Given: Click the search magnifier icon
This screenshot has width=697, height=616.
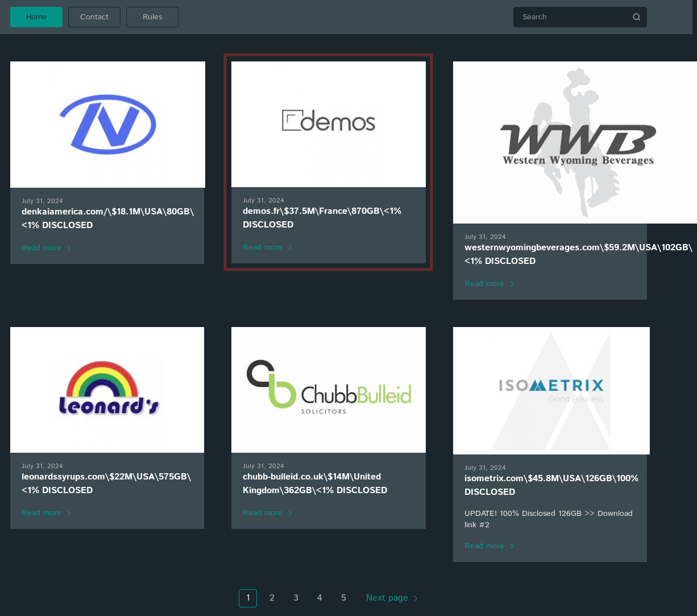Looking at the screenshot, I should click(x=636, y=17).
